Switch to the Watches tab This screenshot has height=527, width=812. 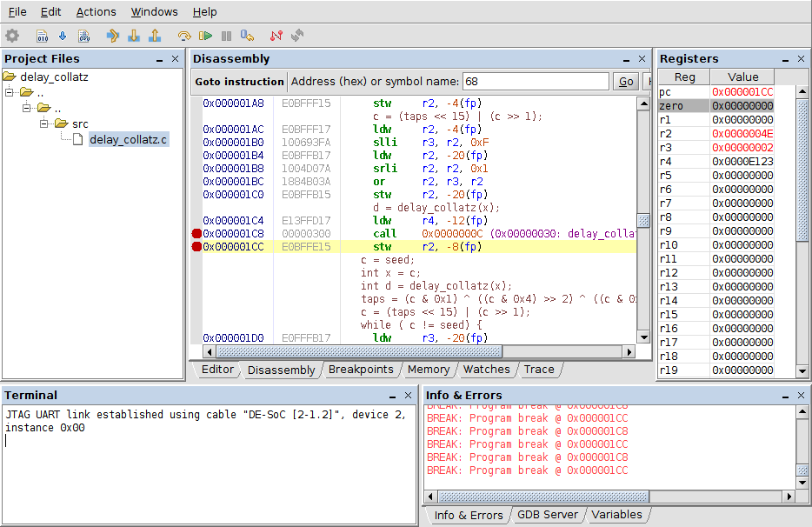click(x=486, y=370)
